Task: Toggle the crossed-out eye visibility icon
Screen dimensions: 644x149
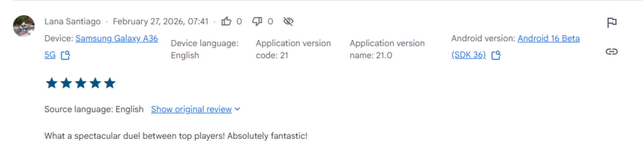Action: (x=288, y=21)
